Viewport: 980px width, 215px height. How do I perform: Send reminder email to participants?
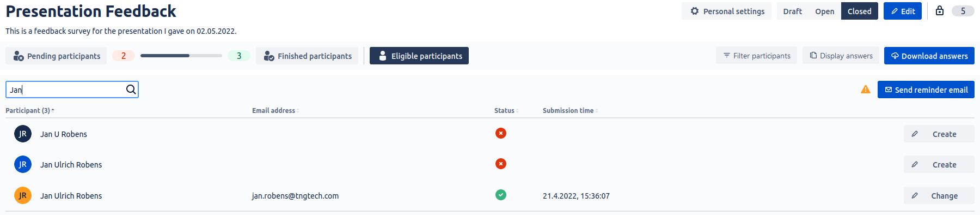click(926, 89)
